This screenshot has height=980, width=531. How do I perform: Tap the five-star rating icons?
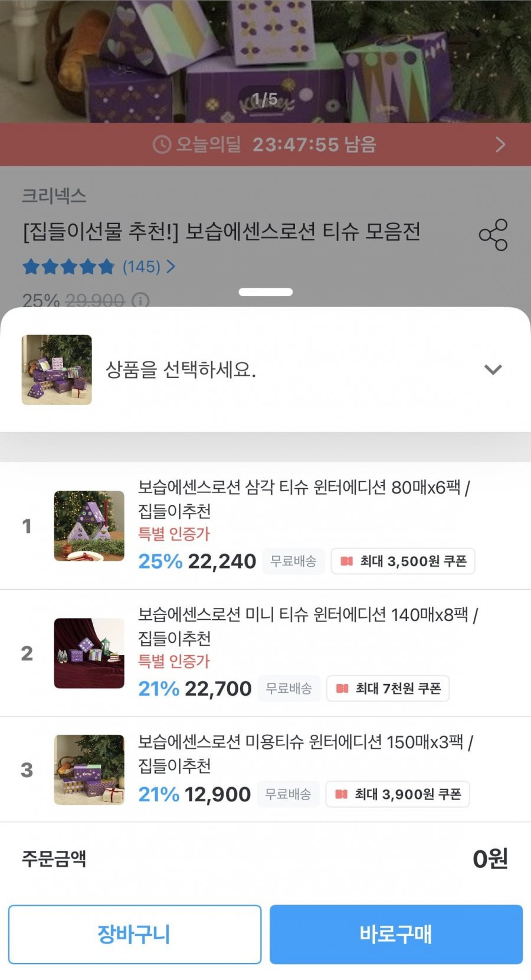tap(68, 267)
